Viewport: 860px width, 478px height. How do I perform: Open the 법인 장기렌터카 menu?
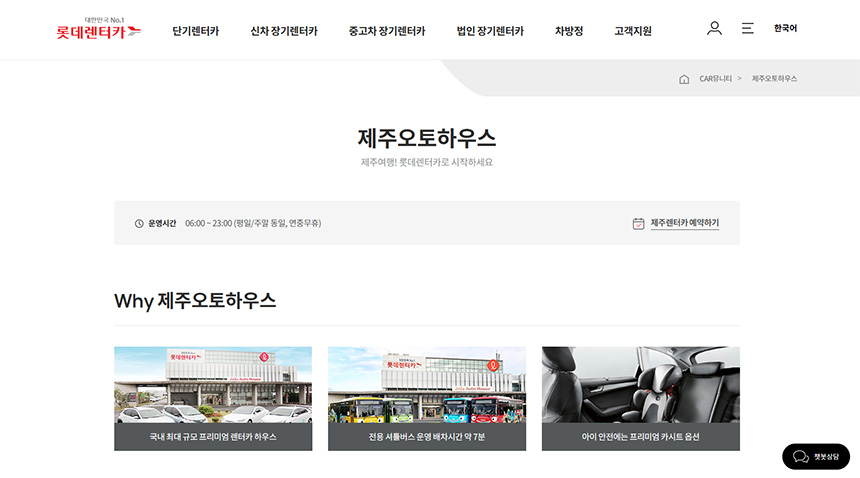490,31
